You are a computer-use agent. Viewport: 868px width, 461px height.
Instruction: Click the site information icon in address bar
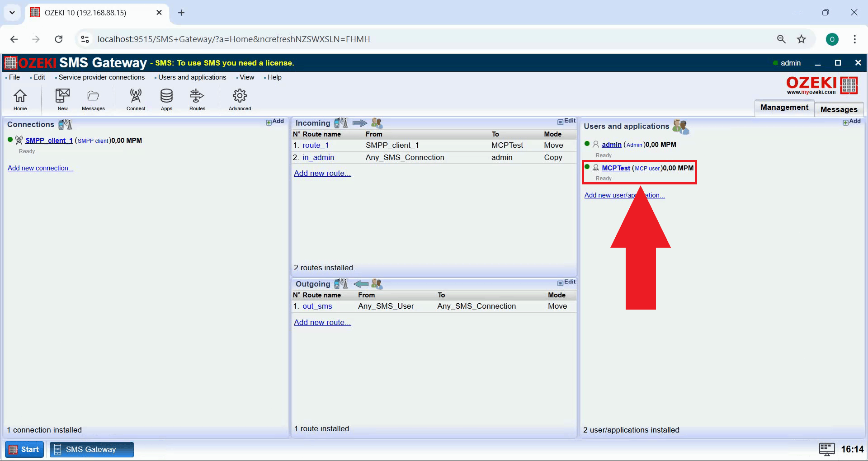point(85,39)
